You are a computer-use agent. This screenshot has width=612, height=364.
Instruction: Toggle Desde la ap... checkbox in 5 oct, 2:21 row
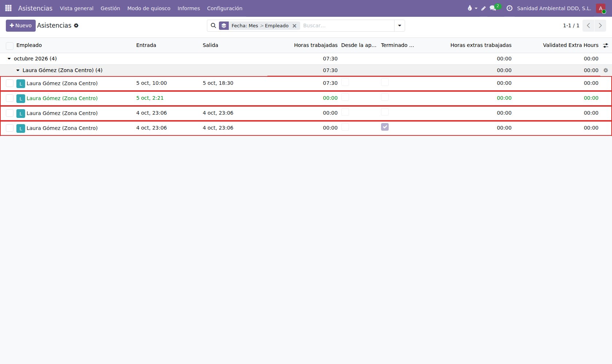(x=345, y=97)
